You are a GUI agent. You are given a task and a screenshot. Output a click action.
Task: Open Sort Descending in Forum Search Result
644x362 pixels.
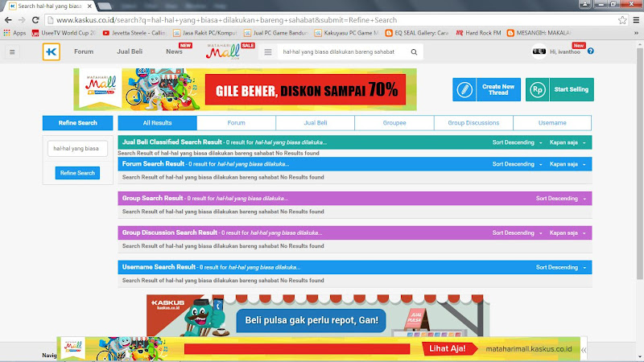pos(517,164)
